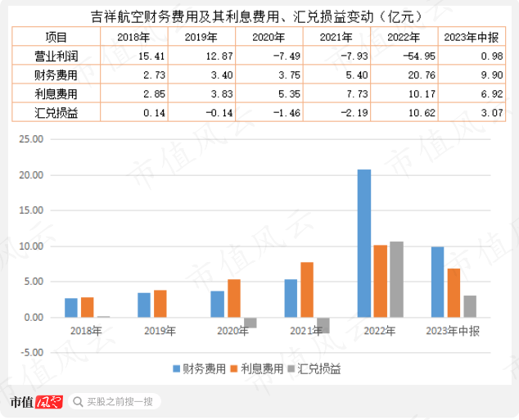The width and height of the screenshot is (519, 420).
Task: Click the value -7.93 in the table
Action: pos(354,56)
